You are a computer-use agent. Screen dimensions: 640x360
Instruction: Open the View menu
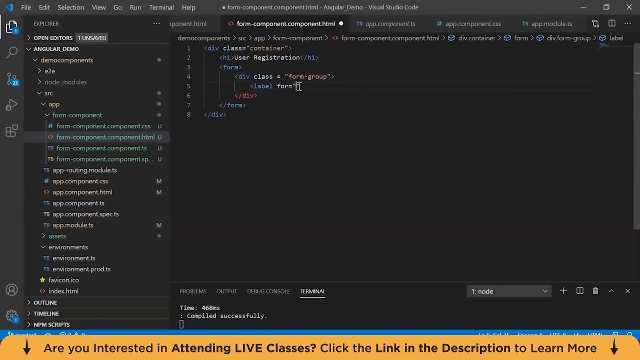98,7
